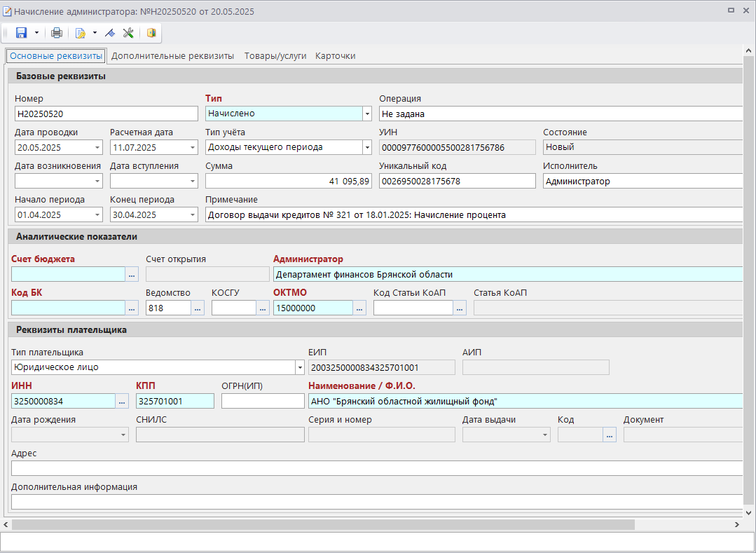756x553 pixels.
Task: Open the Товары/услуги tab
Action: tap(275, 56)
